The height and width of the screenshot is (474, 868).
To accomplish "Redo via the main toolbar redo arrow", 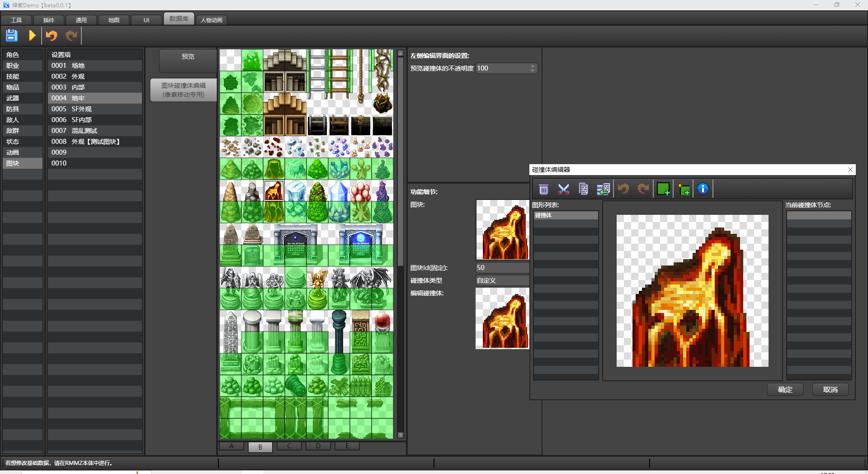I will coord(71,35).
